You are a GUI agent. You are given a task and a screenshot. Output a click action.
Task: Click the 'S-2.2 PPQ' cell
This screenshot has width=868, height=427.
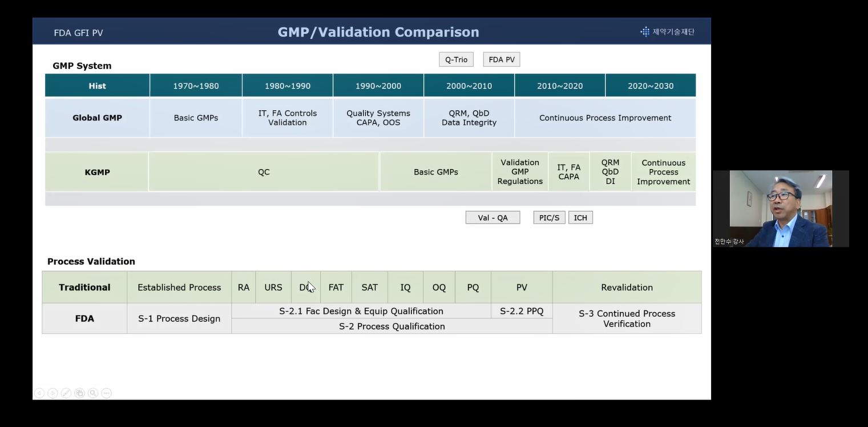click(522, 311)
